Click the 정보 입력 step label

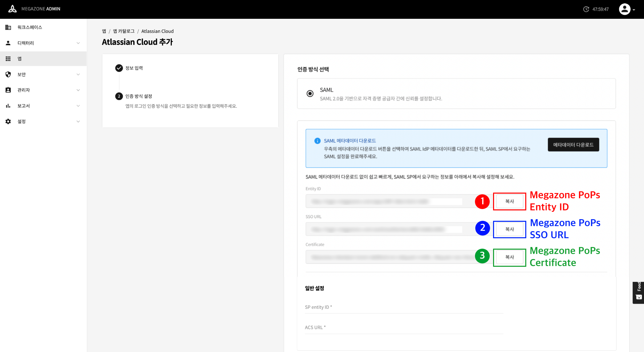click(x=134, y=68)
